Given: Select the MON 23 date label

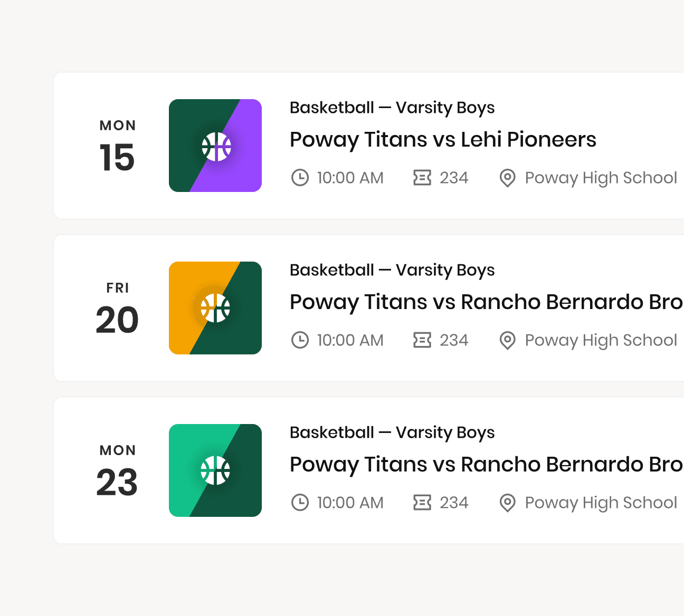Looking at the screenshot, I should 117,471.
